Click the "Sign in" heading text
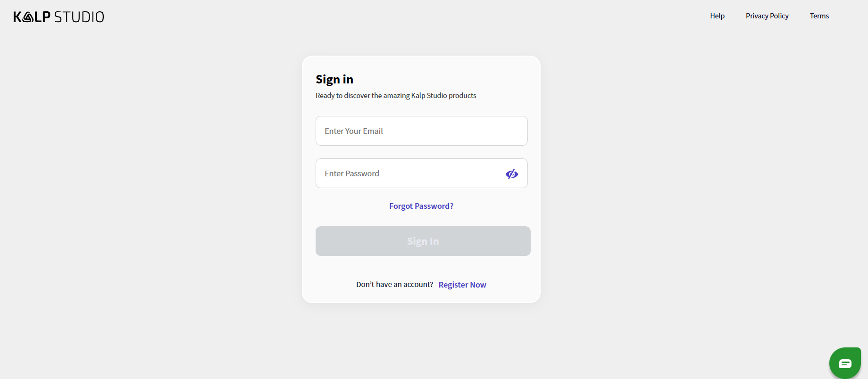Image resolution: width=868 pixels, height=379 pixels. 334,79
